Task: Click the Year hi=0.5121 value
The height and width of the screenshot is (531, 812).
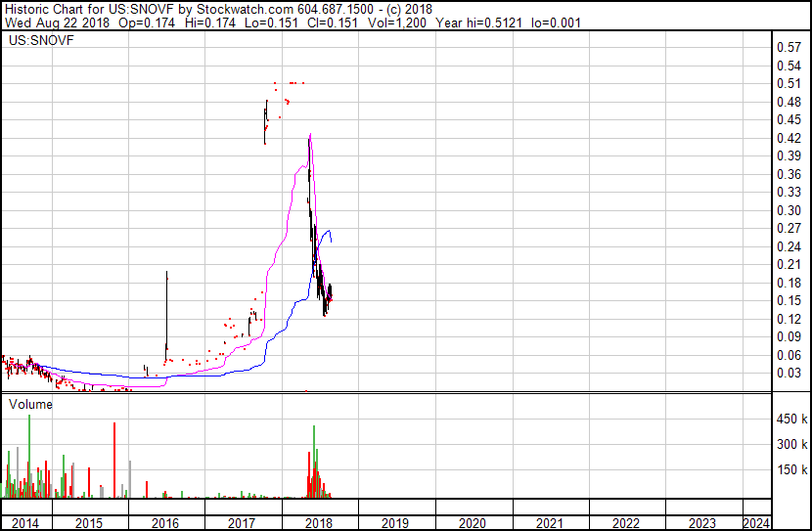Action: [478, 22]
